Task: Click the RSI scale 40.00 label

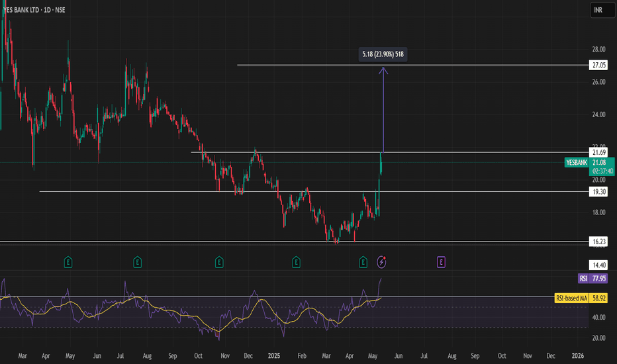Action: [x=598, y=317]
